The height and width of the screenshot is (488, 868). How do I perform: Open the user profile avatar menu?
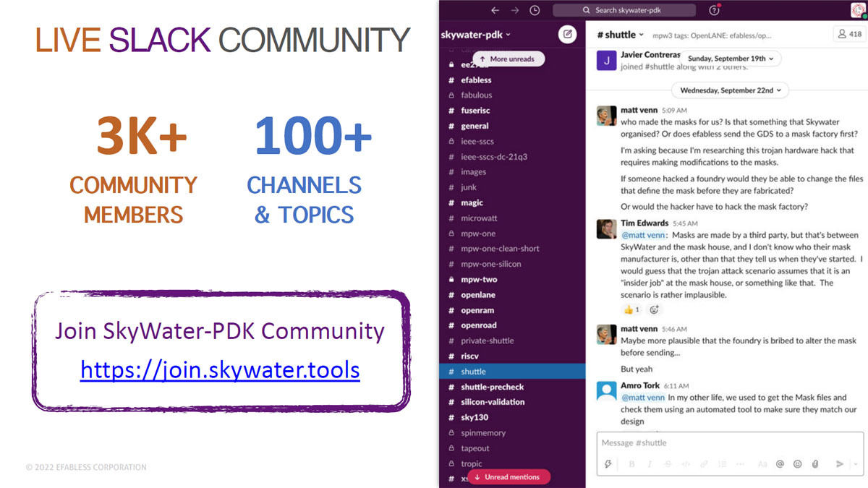857,10
